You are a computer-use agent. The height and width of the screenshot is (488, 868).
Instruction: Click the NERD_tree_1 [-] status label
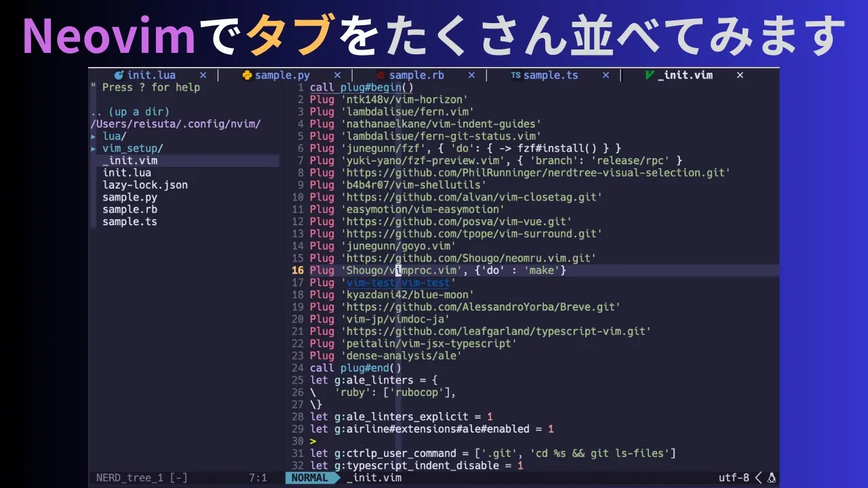tap(142, 478)
